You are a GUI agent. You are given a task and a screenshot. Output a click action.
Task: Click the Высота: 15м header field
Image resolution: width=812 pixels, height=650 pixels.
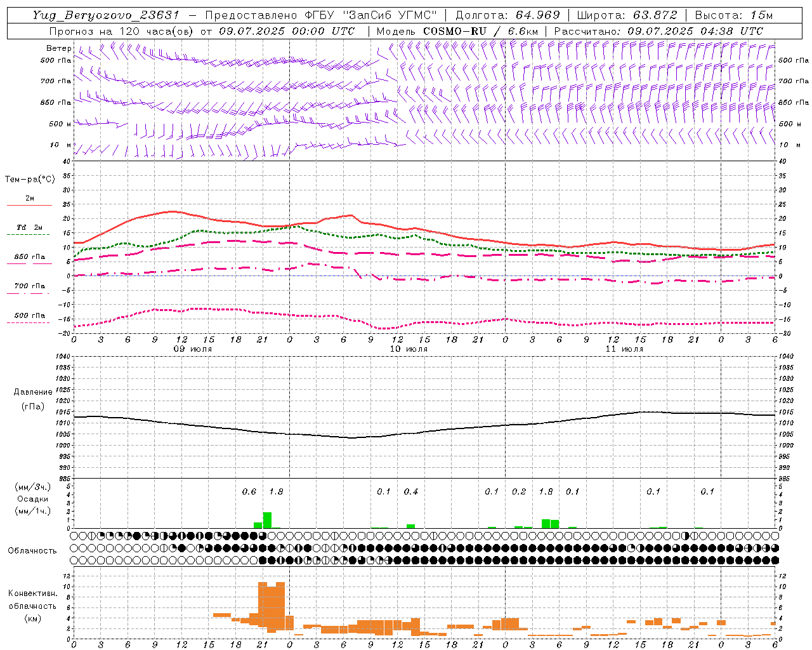tap(734, 15)
